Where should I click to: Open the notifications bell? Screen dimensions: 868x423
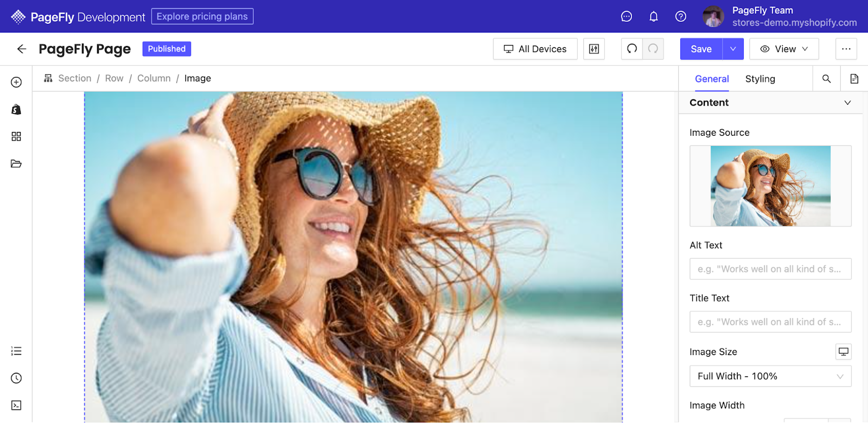(x=654, y=16)
